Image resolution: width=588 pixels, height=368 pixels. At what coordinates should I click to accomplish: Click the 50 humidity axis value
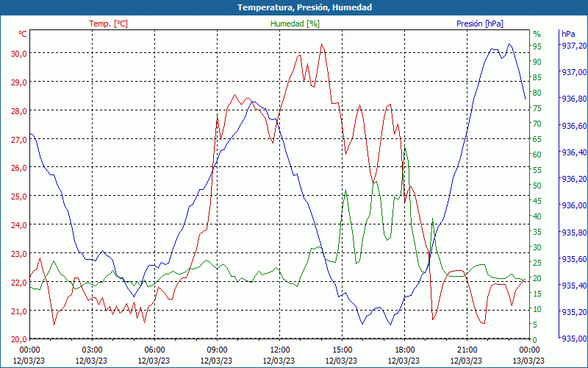pos(537,185)
